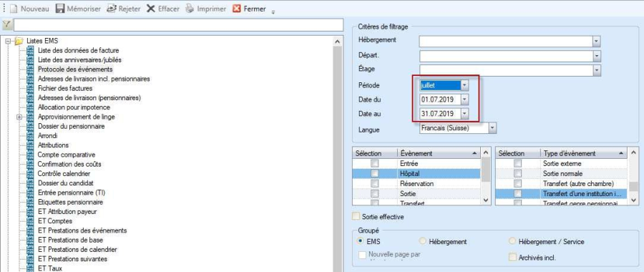Viewport: 644px width, 272px height.
Task: Click the Mémoriser save button
Action: [x=78, y=9]
